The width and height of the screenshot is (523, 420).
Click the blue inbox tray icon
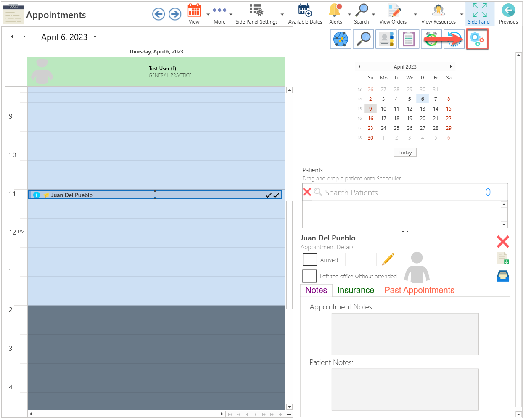[503, 276]
